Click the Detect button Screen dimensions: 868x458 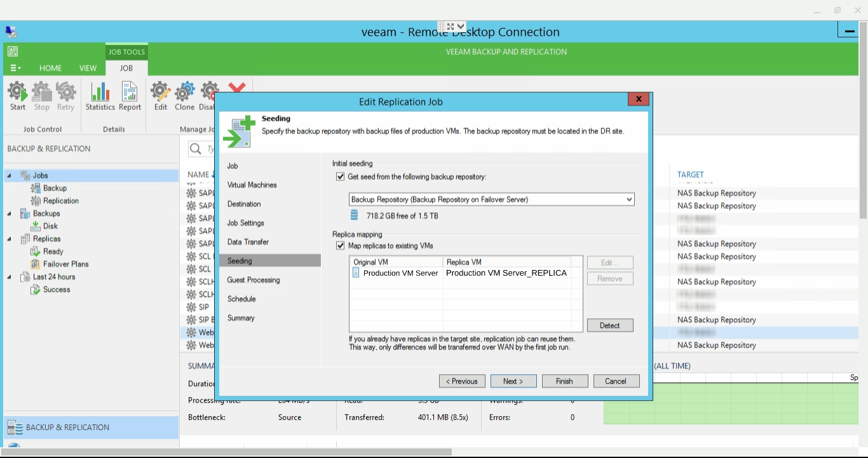tap(609, 325)
